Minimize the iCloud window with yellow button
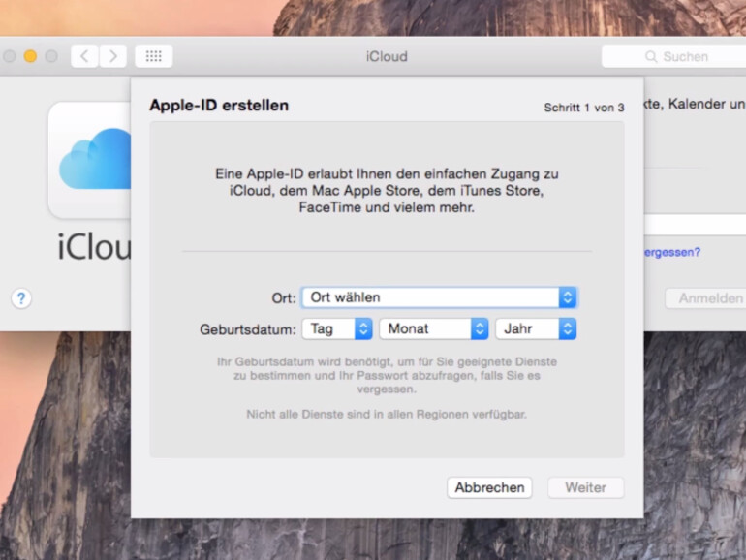The image size is (746, 560). 30,56
